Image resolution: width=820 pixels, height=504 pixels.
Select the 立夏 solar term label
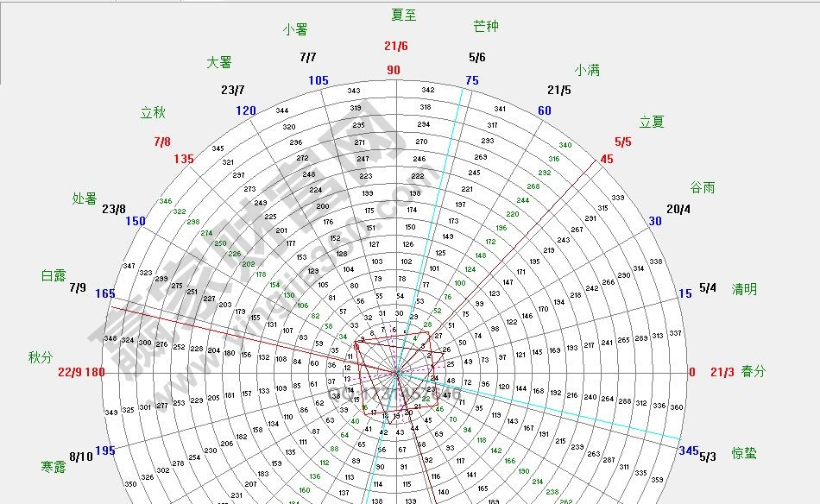(652, 122)
